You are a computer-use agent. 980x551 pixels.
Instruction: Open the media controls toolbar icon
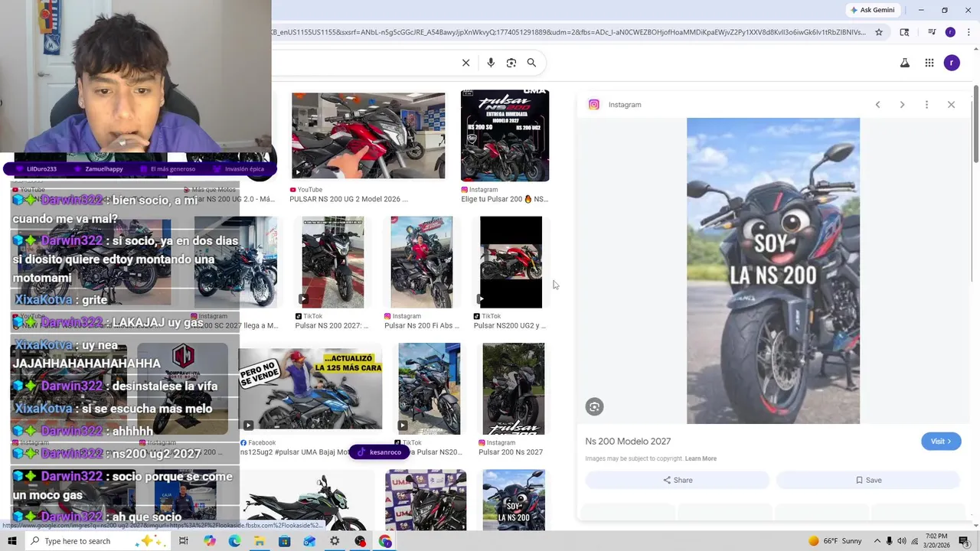[932, 32]
